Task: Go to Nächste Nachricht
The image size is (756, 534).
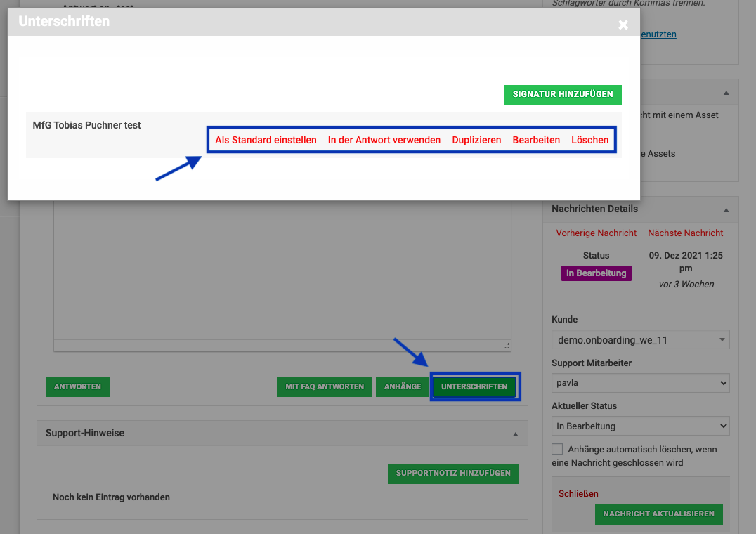Action: click(685, 233)
